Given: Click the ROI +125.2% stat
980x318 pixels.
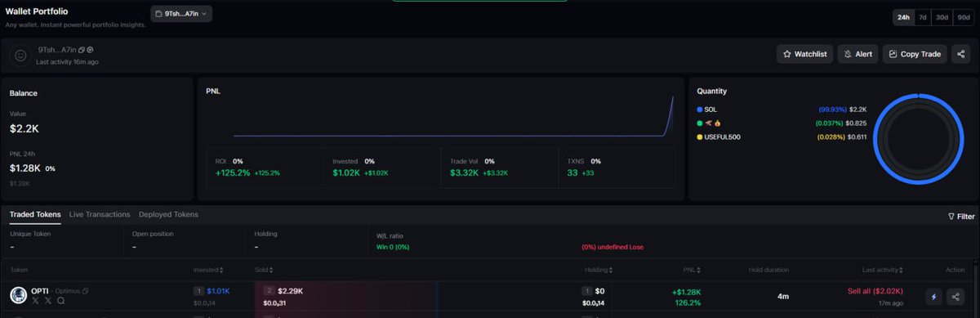Looking at the screenshot, I should 247,167.
